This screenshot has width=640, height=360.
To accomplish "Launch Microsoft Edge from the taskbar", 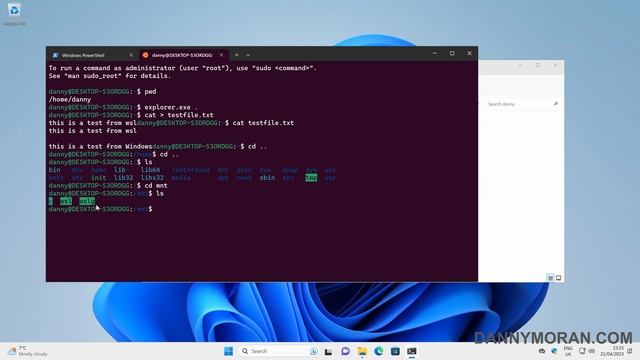I will tap(378, 351).
